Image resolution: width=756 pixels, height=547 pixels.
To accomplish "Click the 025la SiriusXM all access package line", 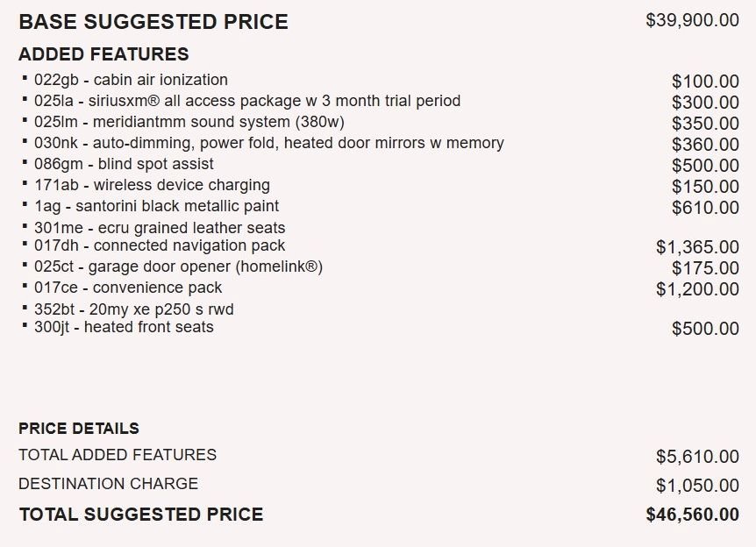I will pyautogui.click(x=247, y=101).
